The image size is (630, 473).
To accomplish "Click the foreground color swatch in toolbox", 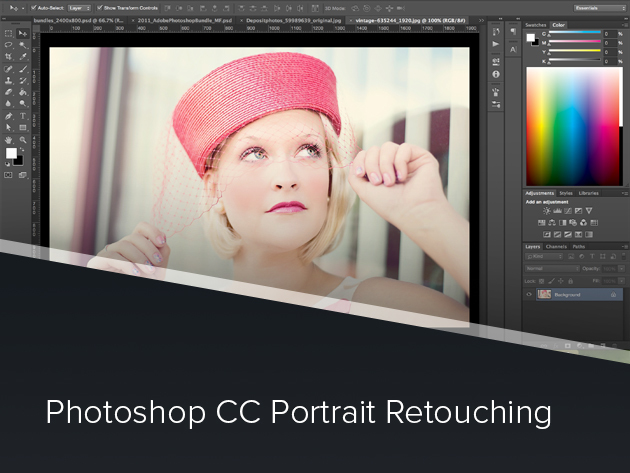I will pos(11,153).
